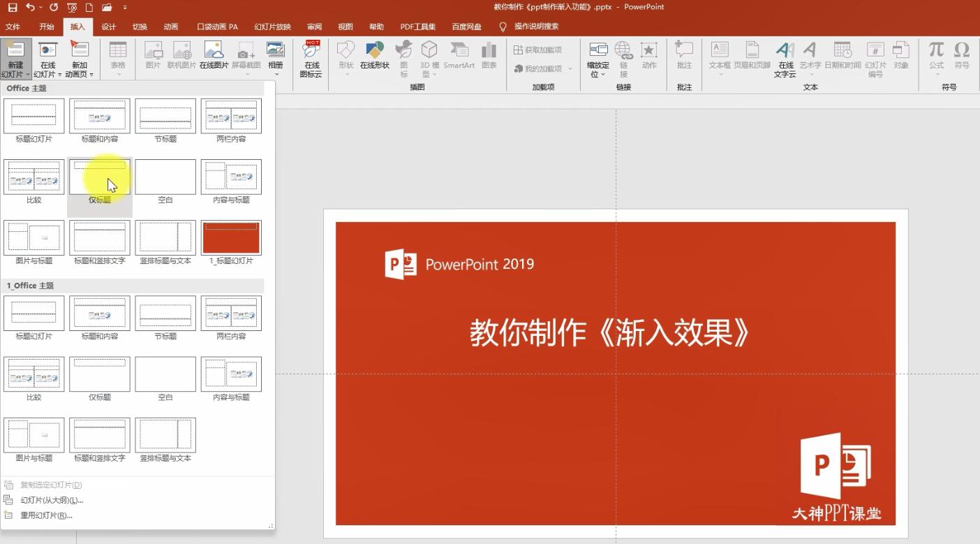Image resolution: width=980 pixels, height=544 pixels.
Task: Select the blank (空白) slide layout thumbnail
Action: (165, 177)
